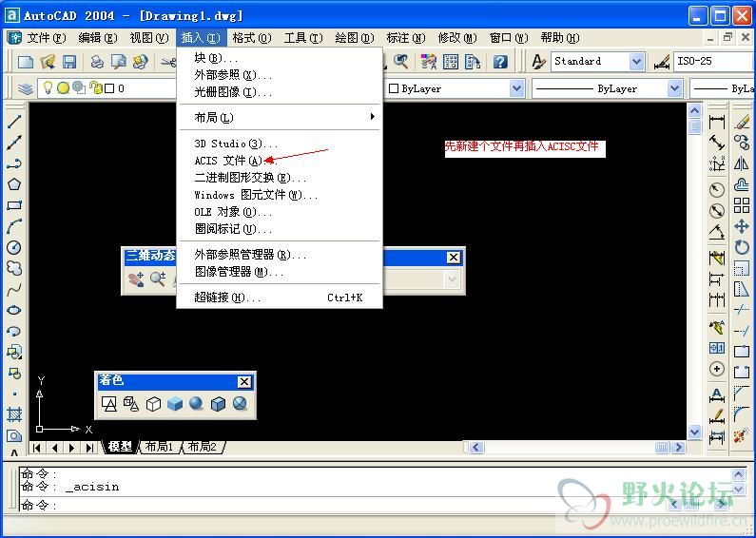This screenshot has width=756, height=538.
Task: Select the Hatch tool
Action: (14, 414)
